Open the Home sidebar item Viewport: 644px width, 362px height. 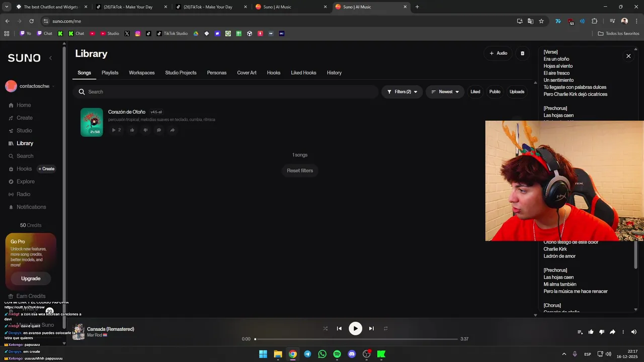pos(20,105)
